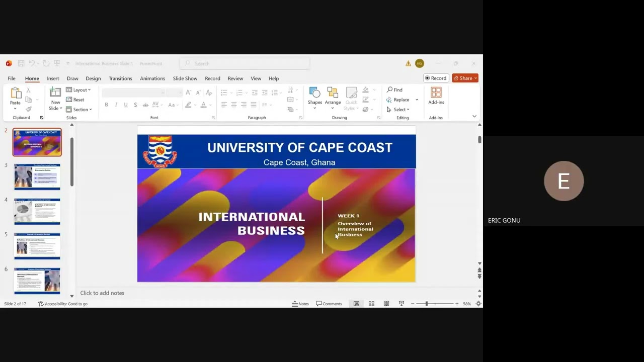Screen dimensions: 644x362
Task: Click the Cut scissors icon
Action: [x=28, y=90]
